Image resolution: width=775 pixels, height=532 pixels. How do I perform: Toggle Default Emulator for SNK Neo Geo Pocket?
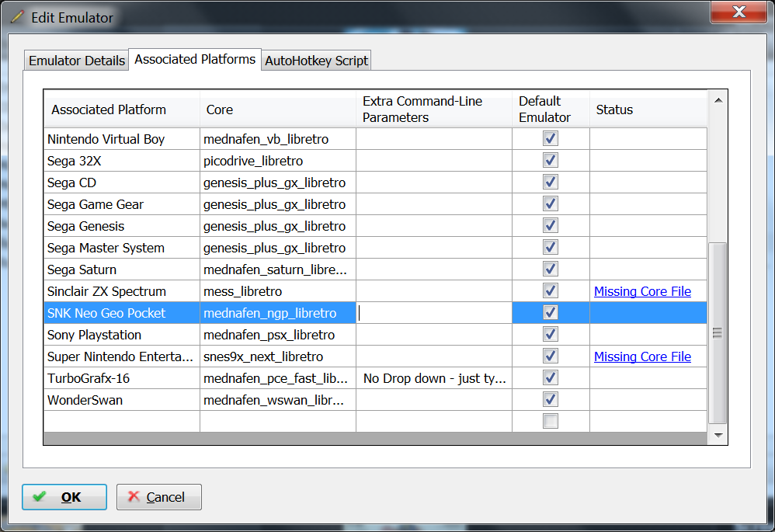point(551,312)
